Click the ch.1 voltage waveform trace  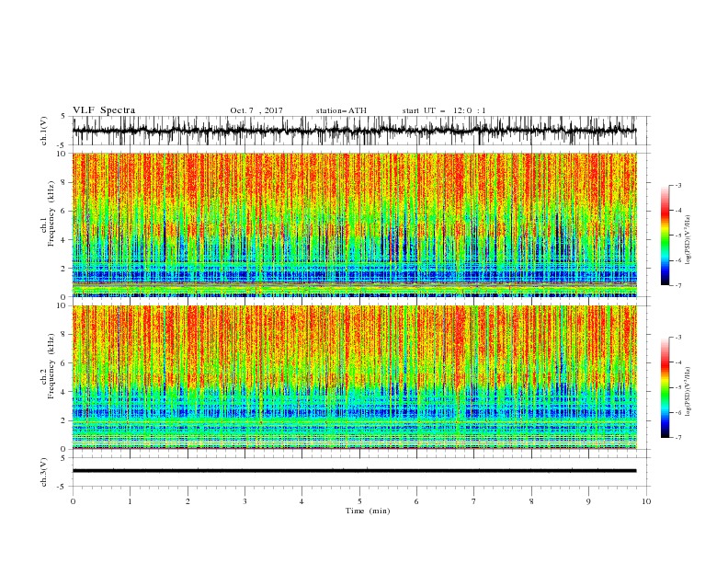click(x=354, y=131)
